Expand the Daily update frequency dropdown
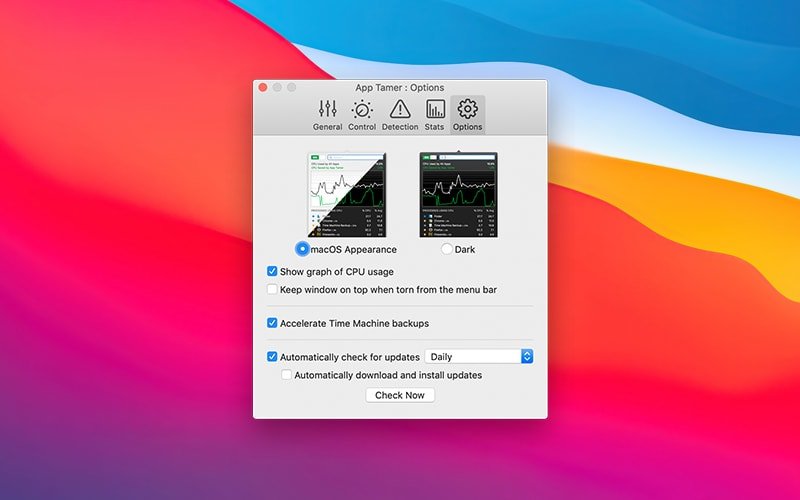800x500 pixels. tap(479, 356)
